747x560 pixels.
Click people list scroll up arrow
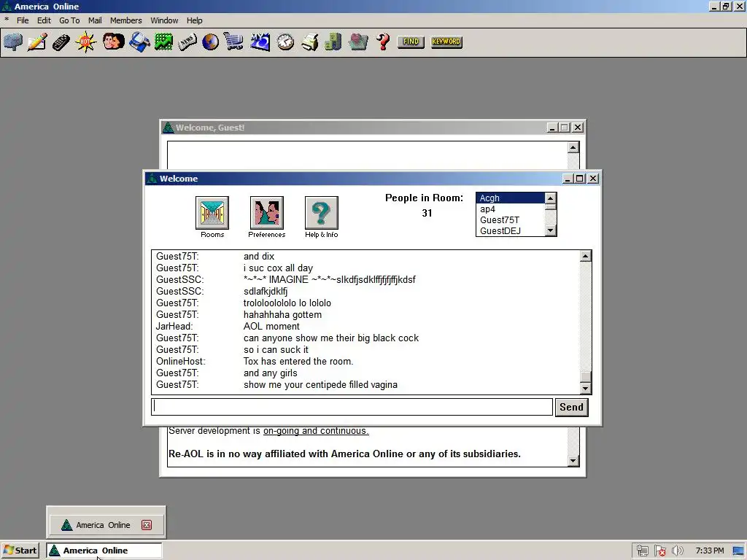550,198
